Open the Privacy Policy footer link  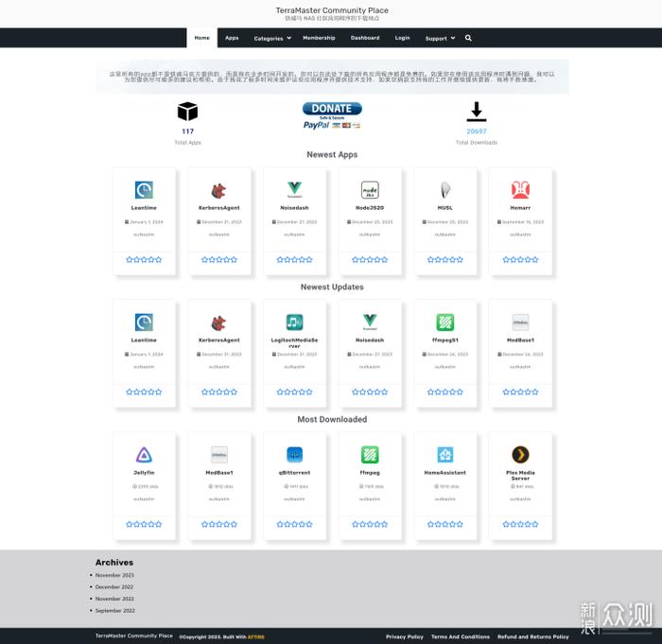(405, 636)
